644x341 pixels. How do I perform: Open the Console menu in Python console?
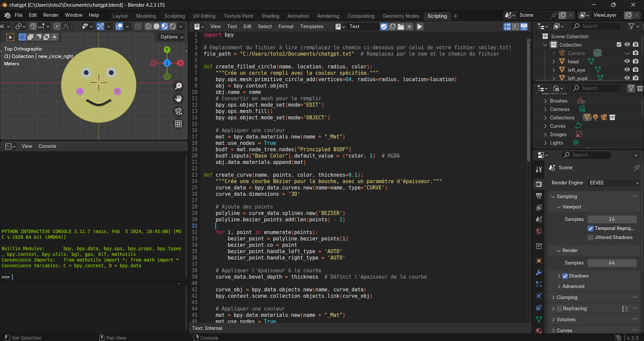(x=47, y=146)
